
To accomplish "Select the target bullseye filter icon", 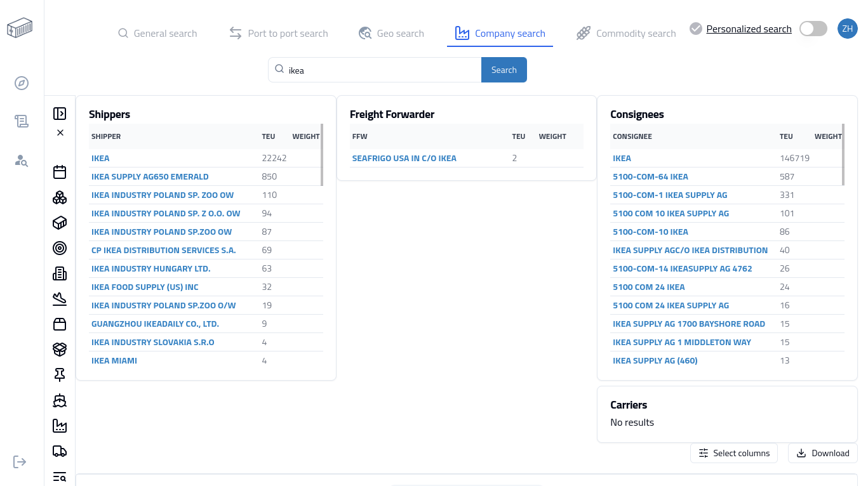I will pyautogui.click(x=60, y=248).
